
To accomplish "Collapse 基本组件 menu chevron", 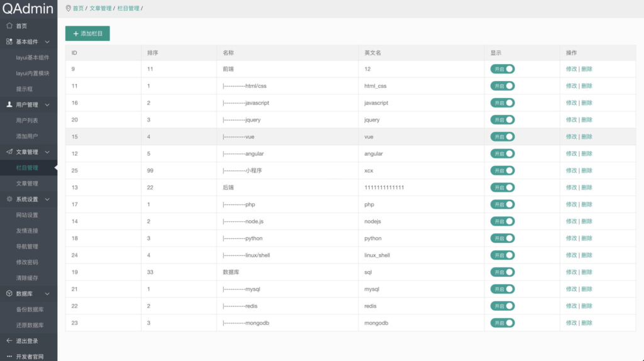I will [47, 42].
